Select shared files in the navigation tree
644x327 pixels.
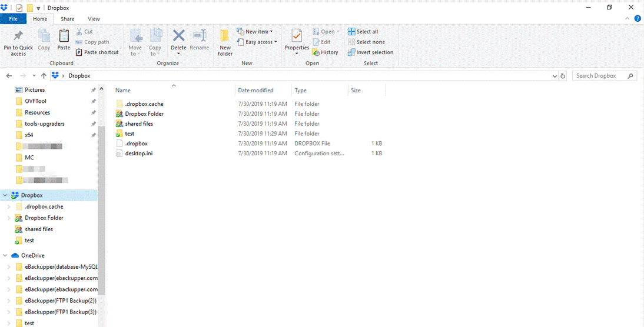39,229
